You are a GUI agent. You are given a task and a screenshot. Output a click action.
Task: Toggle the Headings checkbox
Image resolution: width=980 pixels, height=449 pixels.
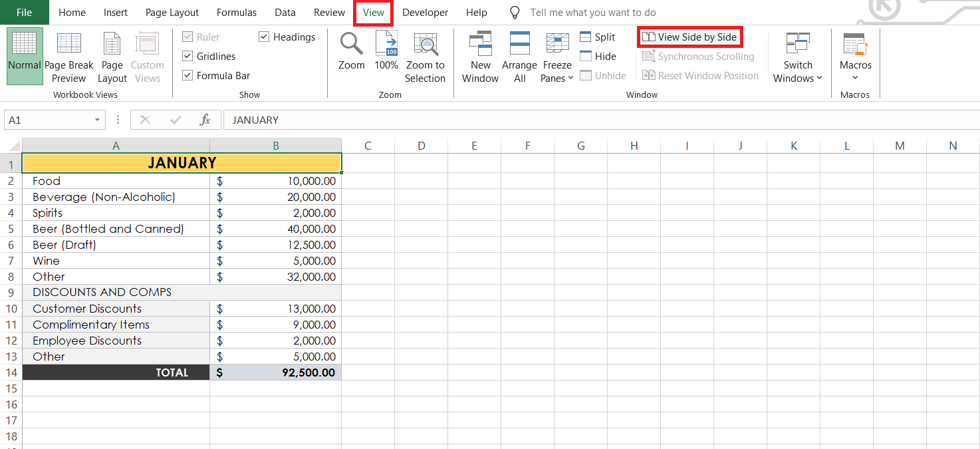[264, 37]
